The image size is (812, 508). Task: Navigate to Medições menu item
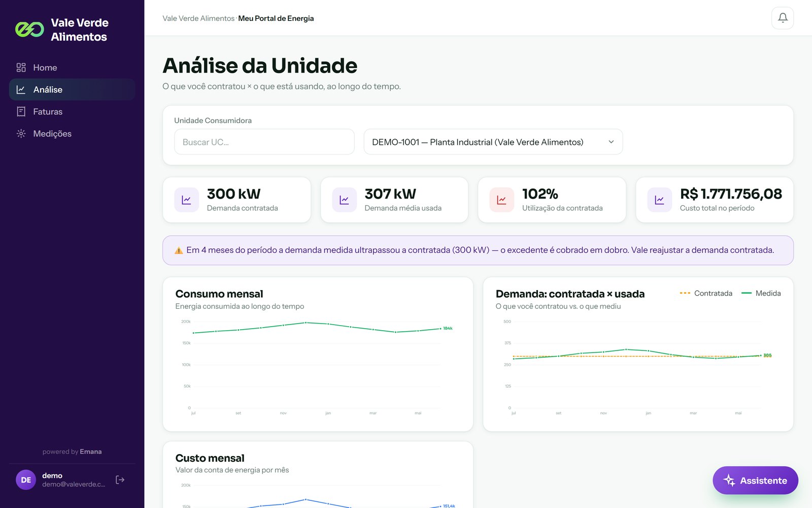[72, 134]
